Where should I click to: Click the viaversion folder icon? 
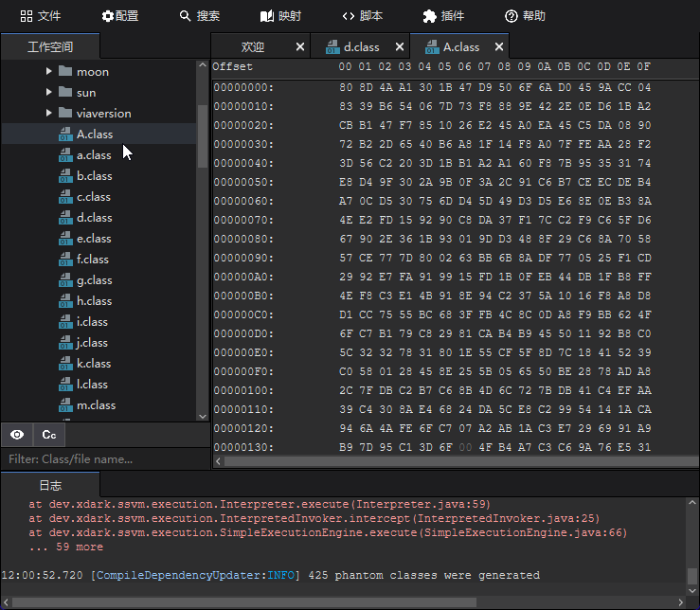(x=65, y=113)
